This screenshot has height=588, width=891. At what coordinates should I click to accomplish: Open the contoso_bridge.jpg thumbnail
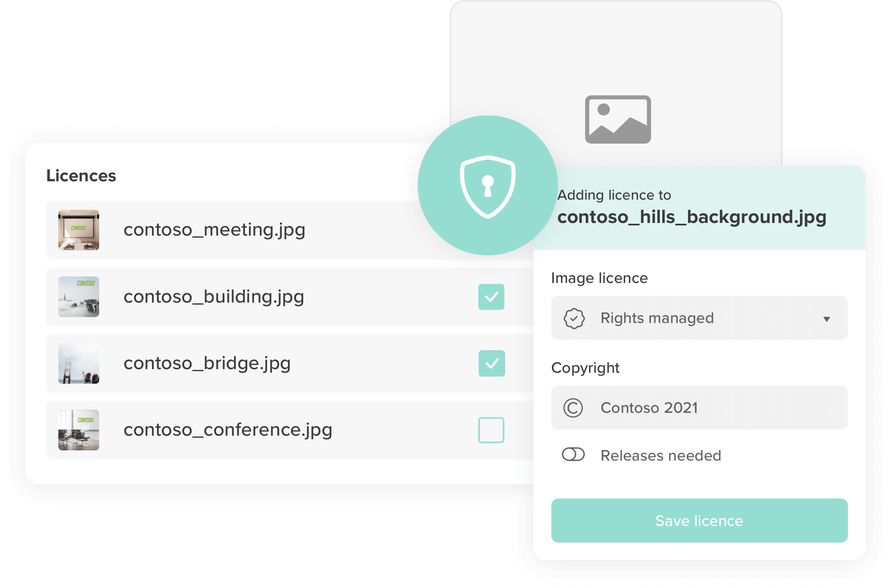[79, 363]
